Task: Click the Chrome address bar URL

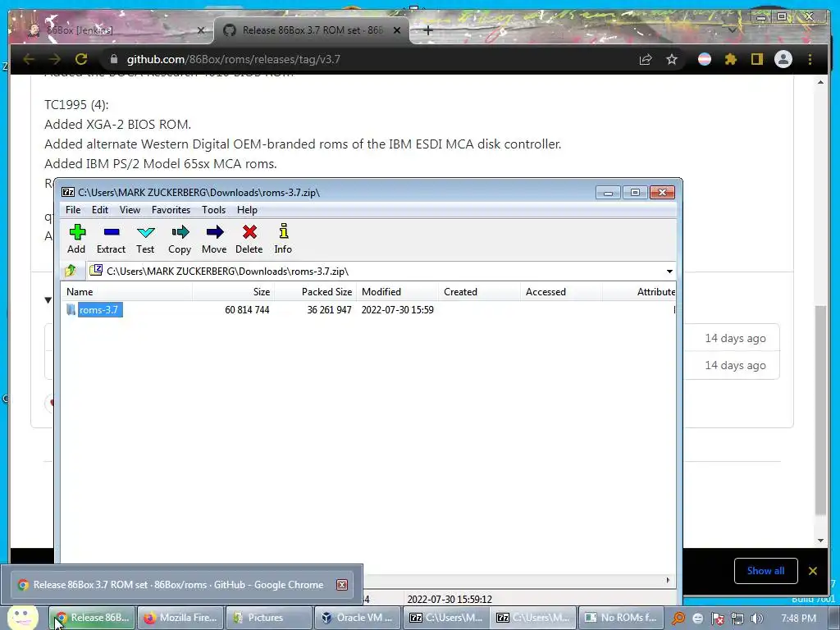Action: pos(234,59)
